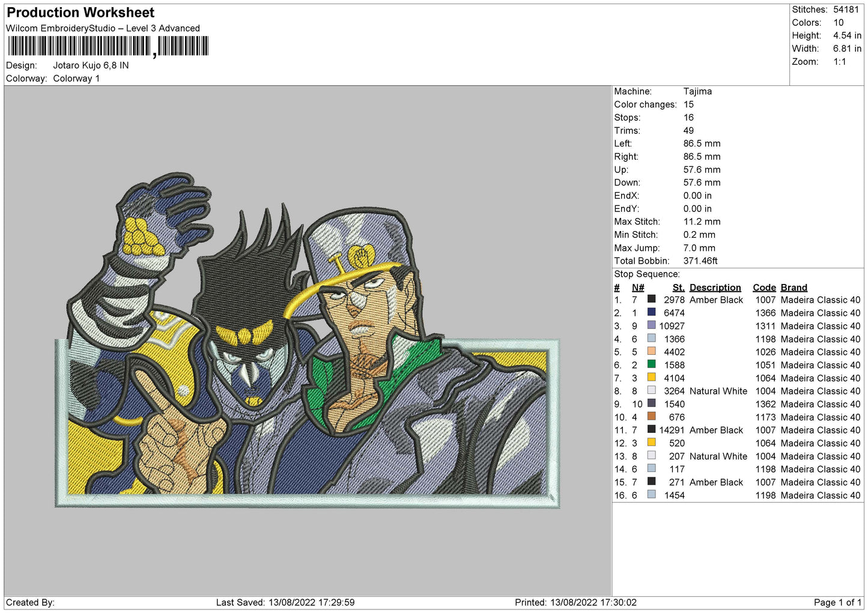
Task: Click the Max Jump value '7.0 mm'
Action: coord(699,248)
